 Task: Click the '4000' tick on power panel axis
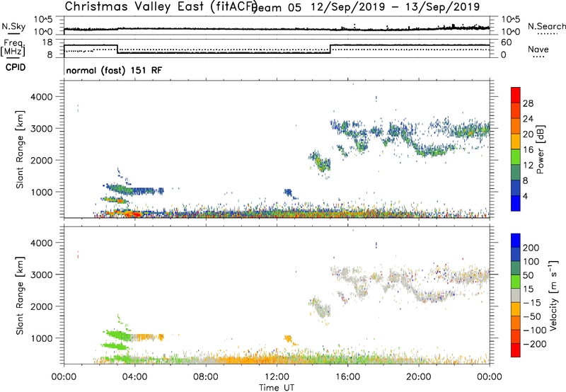[x=41, y=97]
